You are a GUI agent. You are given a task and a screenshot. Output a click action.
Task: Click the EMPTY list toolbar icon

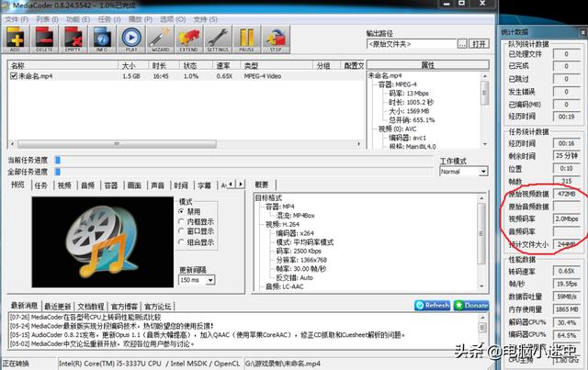coord(73,39)
